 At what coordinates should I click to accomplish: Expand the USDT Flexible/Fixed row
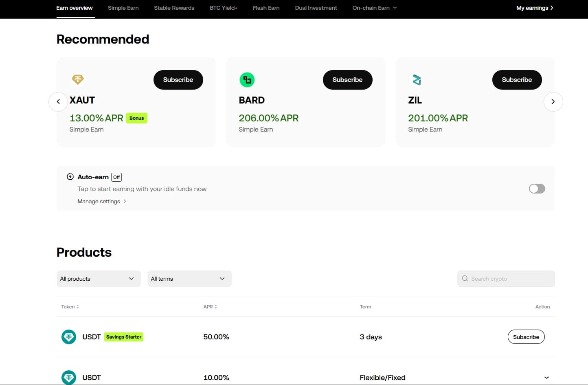coord(546,378)
